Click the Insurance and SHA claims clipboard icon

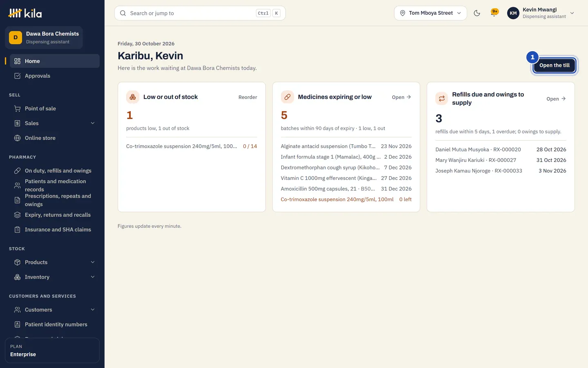(17, 229)
